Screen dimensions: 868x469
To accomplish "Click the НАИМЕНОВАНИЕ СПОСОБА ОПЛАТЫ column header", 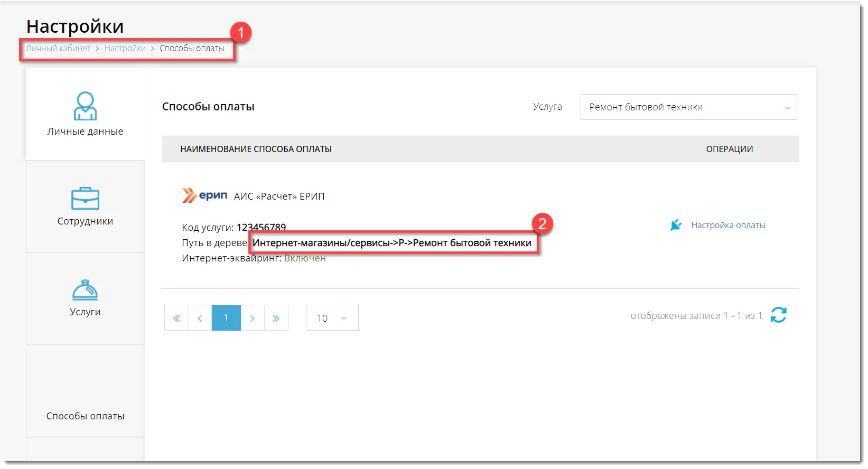I will tap(256, 149).
